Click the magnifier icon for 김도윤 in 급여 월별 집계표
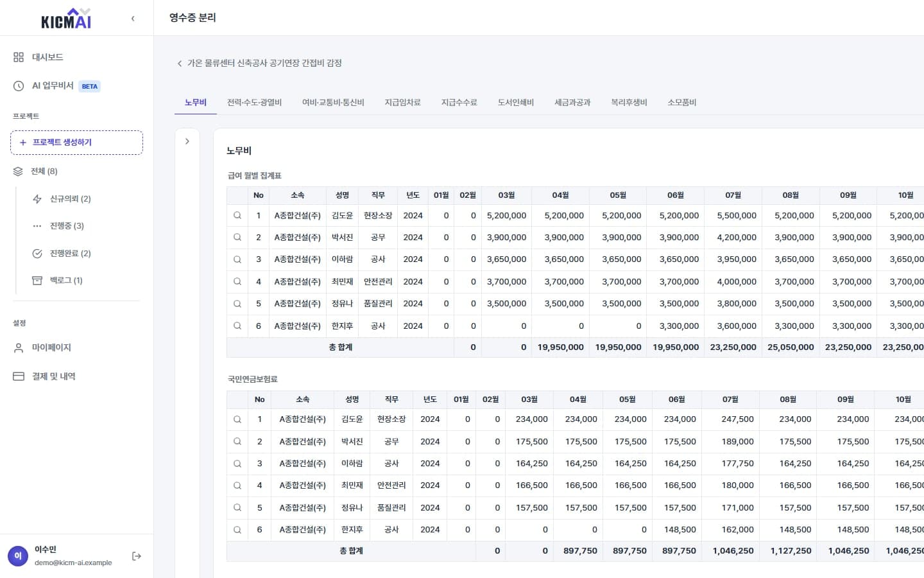 point(237,216)
